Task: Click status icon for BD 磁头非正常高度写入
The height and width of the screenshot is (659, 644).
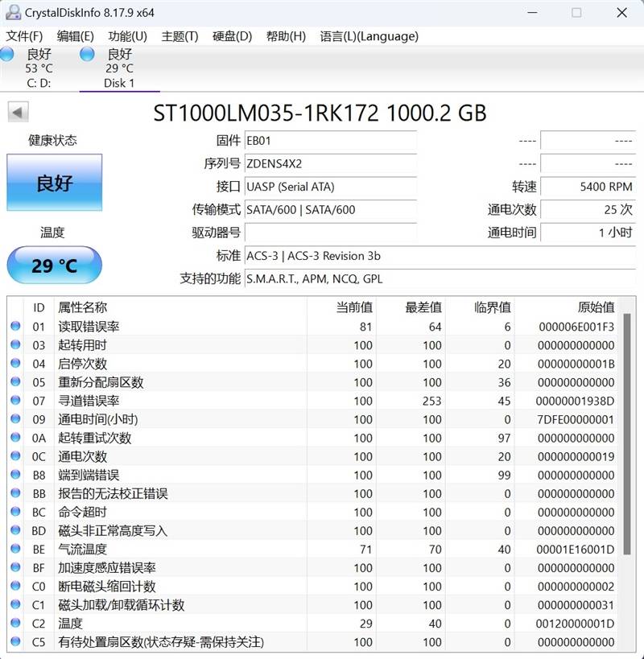Action: (x=15, y=530)
